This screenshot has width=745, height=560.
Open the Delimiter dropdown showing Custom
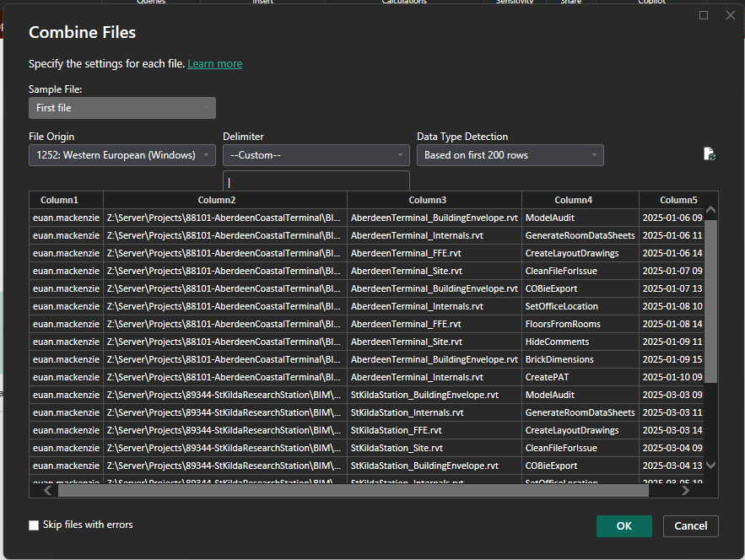tap(316, 155)
